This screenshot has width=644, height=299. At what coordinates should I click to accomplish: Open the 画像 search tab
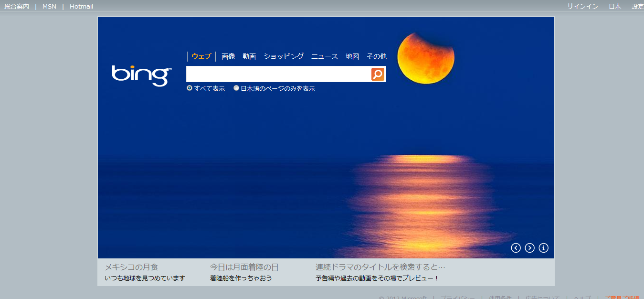(x=228, y=56)
